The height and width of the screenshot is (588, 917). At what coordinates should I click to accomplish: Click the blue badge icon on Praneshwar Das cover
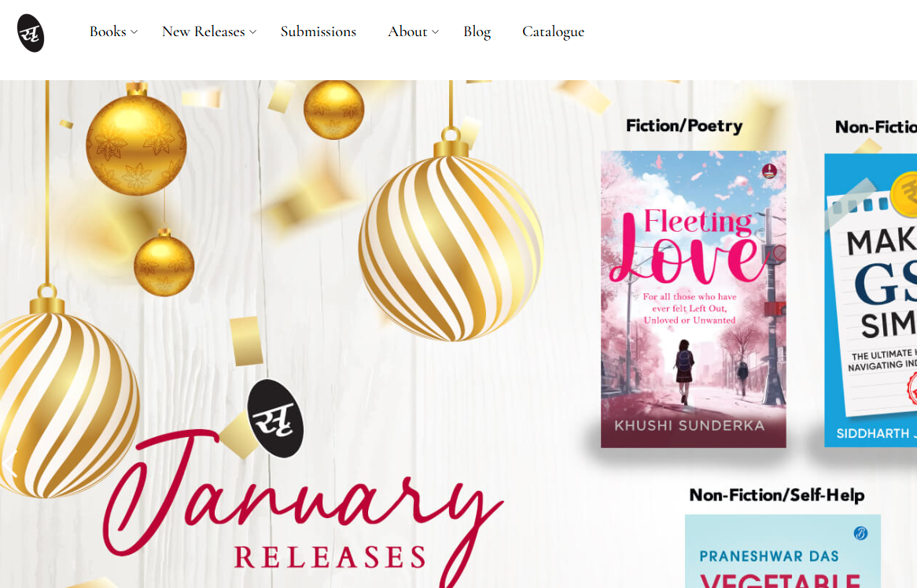[860, 533]
